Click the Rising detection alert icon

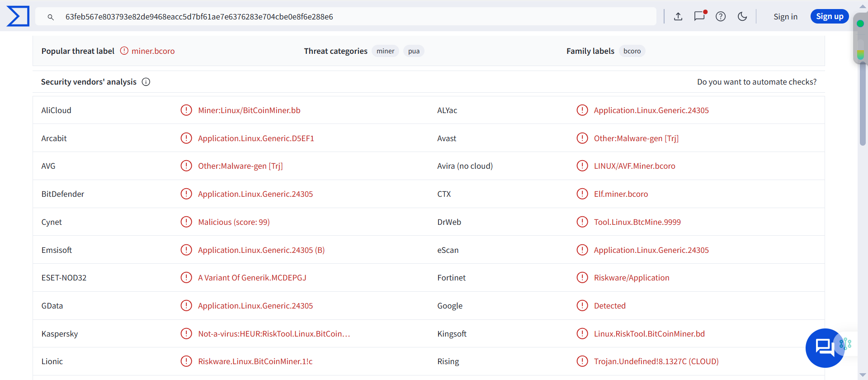tap(582, 361)
